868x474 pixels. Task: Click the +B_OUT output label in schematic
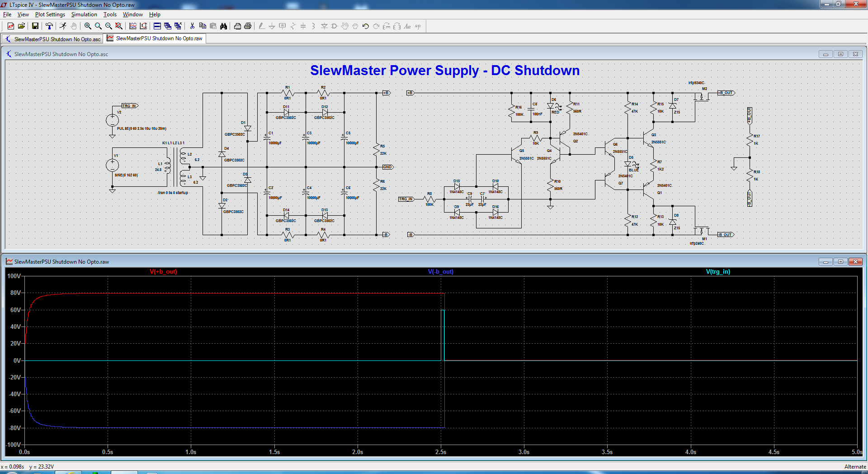(726, 93)
